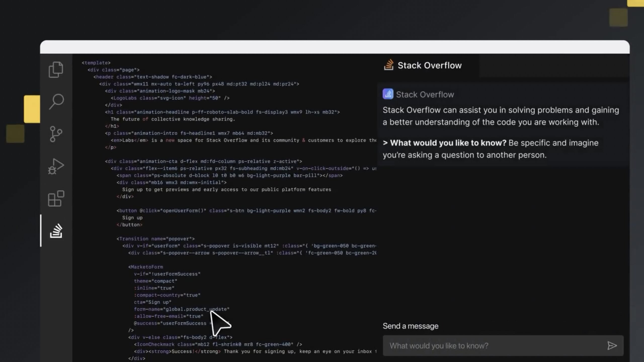Image resolution: width=644 pixels, height=362 pixels.
Task: Click the 'Send a message' label
Action: (411, 326)
